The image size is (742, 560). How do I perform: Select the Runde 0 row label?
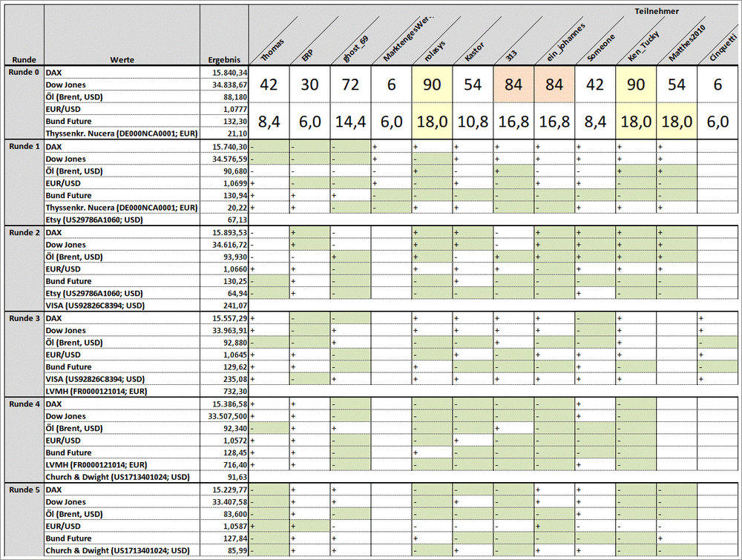click(x=24, y=73)
